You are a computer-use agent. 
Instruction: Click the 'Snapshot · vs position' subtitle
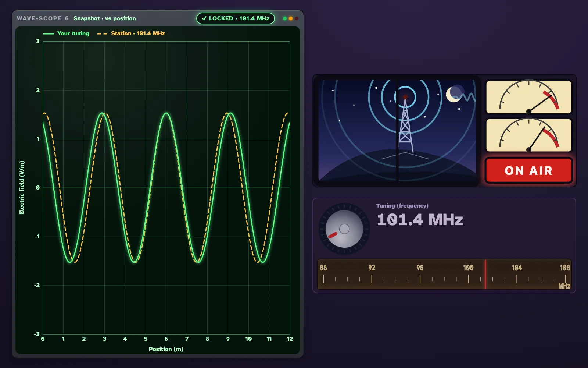105,18
